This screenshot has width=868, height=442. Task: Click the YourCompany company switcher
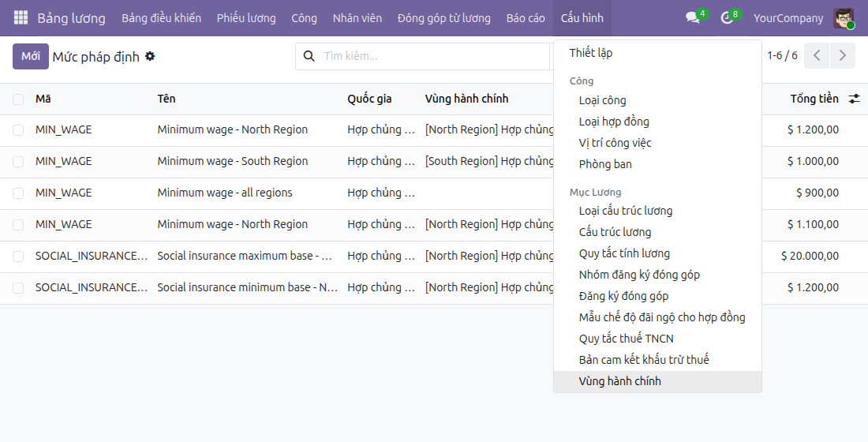(x=788, y=17)
